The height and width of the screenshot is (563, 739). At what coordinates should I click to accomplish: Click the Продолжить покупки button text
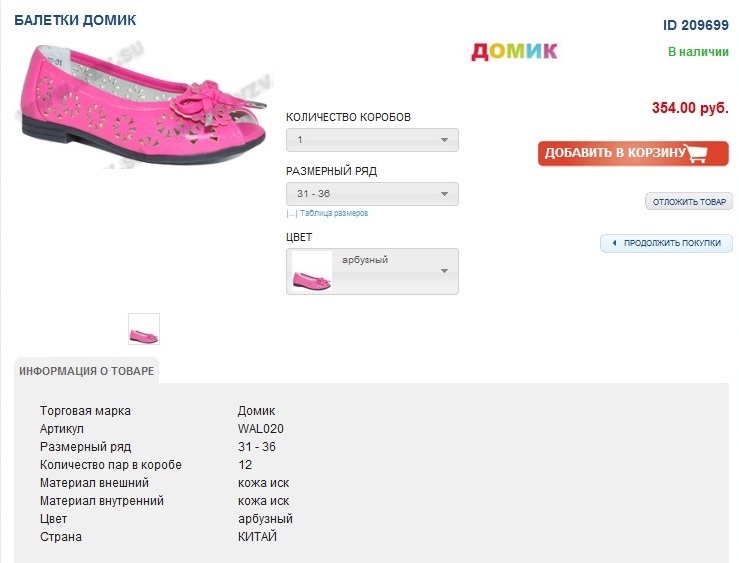(x=674, y=243)
